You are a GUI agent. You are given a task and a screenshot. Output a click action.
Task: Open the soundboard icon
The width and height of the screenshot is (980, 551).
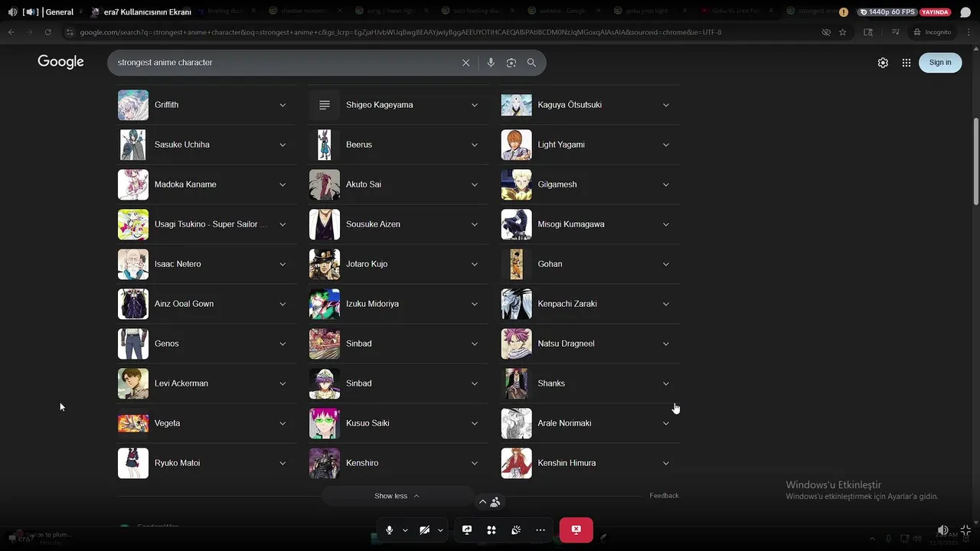[516, 530]
